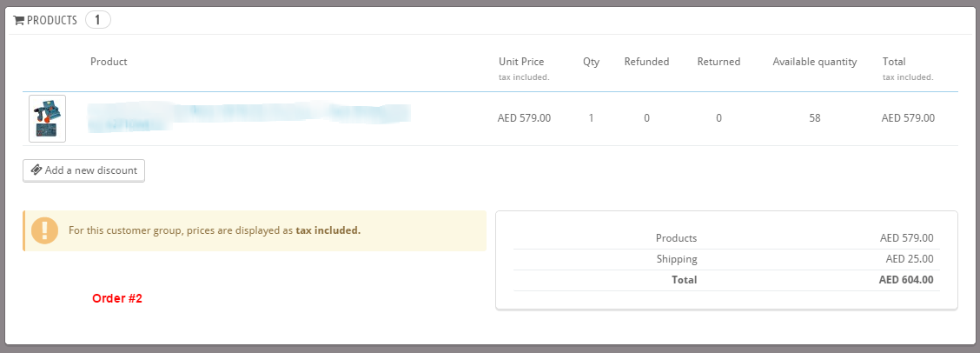Click the Available quantity column header

pos(814,62)
